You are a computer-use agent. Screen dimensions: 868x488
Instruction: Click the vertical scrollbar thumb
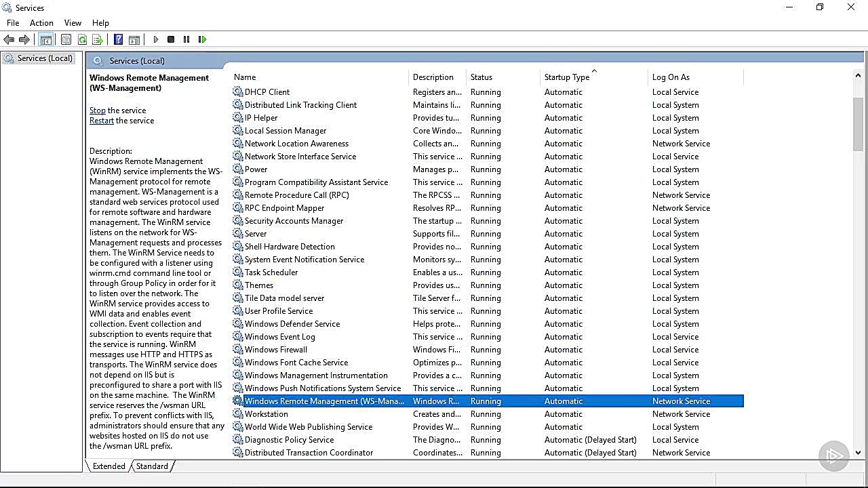[858, 124]
